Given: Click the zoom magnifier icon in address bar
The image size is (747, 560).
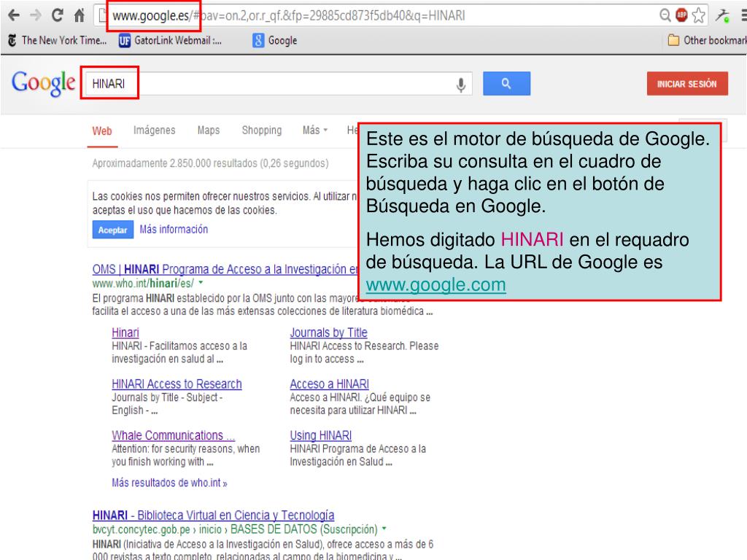Looking at the screenshot, I should point(665,15).
